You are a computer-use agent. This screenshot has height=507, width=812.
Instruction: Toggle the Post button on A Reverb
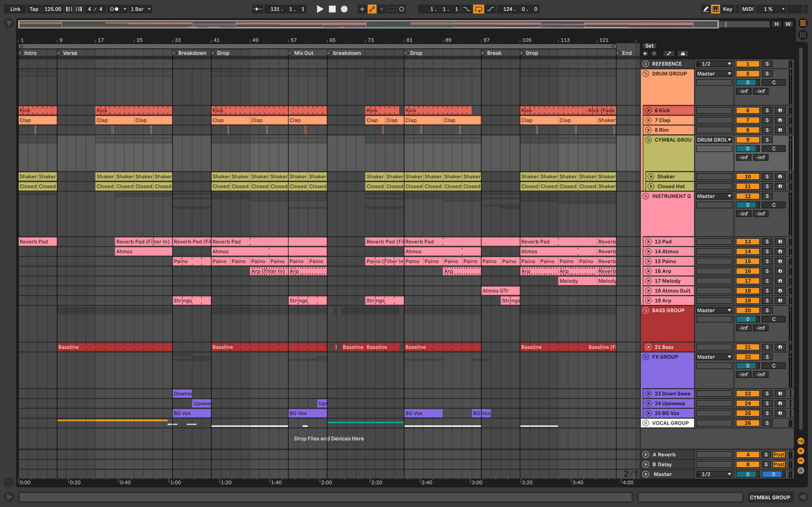pyautogui.click(x=779, y=455)
